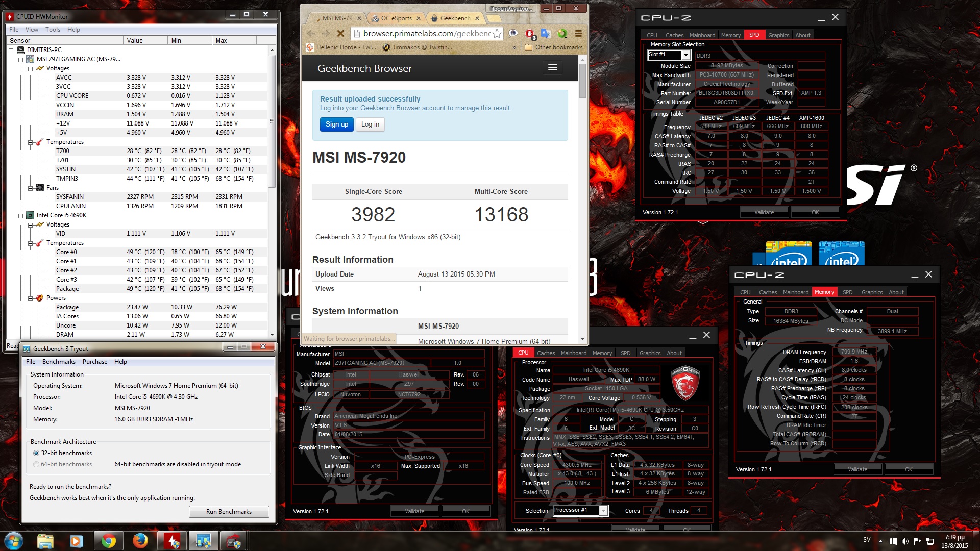This screenshot has height=551, width=980.
Task: Open the Benchmarks menu in Geekbench
Action: pyautogui.click(x=59, y=362)
